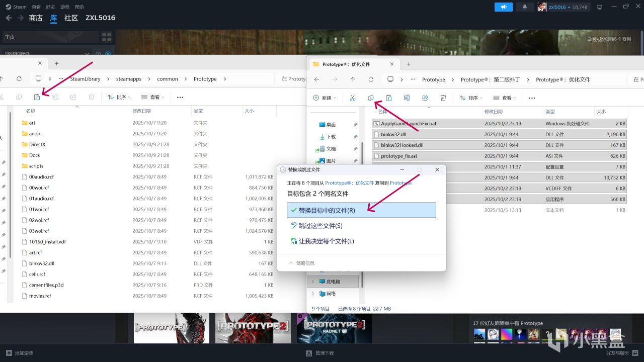Click the Steam 主页 field in the library sidebar

coord(50,37)
